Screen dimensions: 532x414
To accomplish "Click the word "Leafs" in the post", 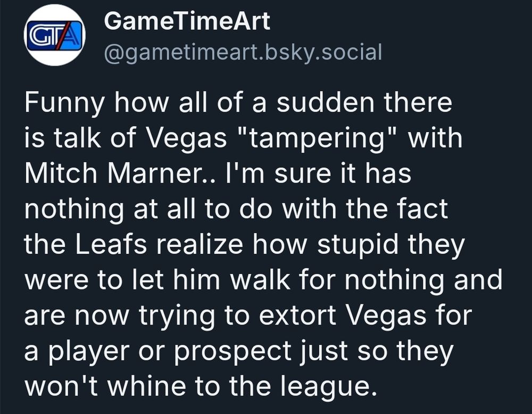I will 111,244.
